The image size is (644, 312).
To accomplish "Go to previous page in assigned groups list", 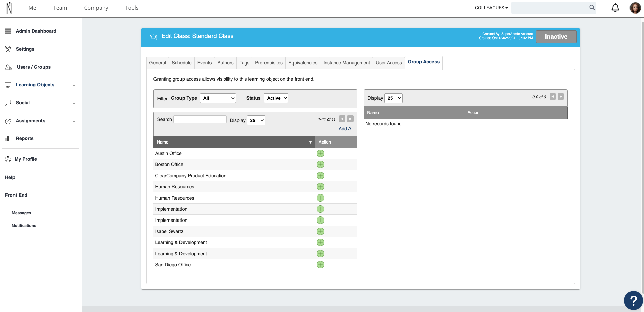I will point(553,97).
